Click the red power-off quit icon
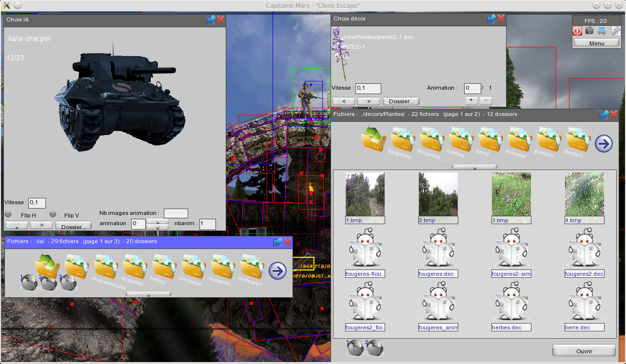 pos(577,31)
